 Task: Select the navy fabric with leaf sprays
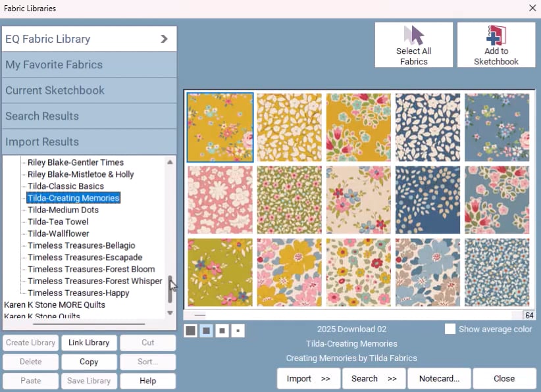click(428, 200)
